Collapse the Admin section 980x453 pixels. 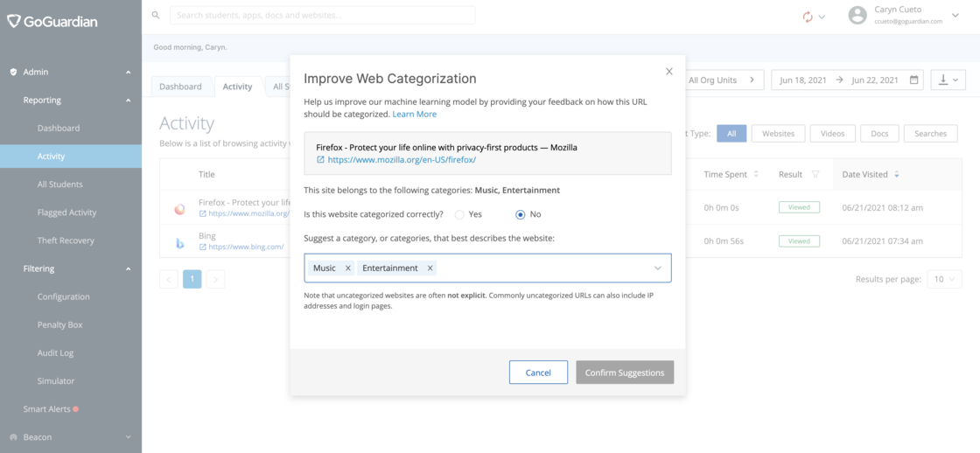[x=128, y=72]
